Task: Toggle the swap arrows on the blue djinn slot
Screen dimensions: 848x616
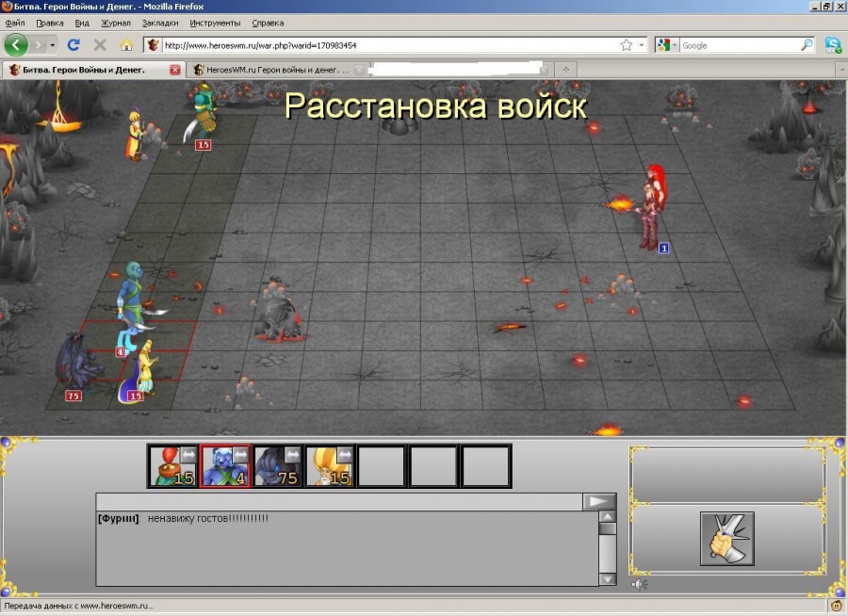Action: pyautogui.click(x=239, y=455)
